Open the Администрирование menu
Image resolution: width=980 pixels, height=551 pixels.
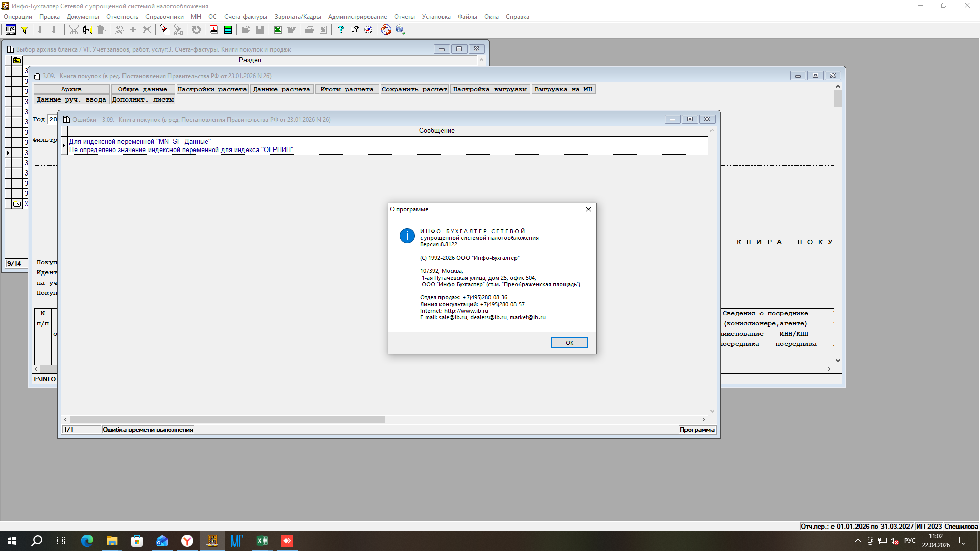click(357, 17)
